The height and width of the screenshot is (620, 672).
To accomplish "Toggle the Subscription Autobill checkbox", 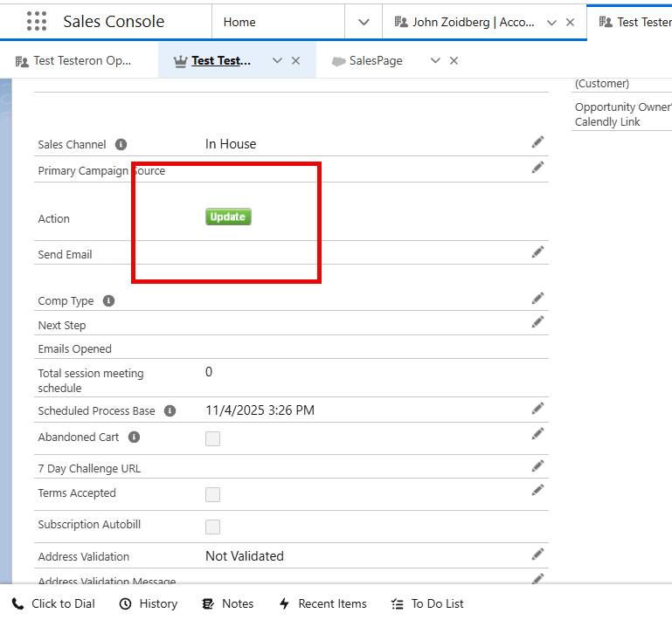I will (212, 527).
